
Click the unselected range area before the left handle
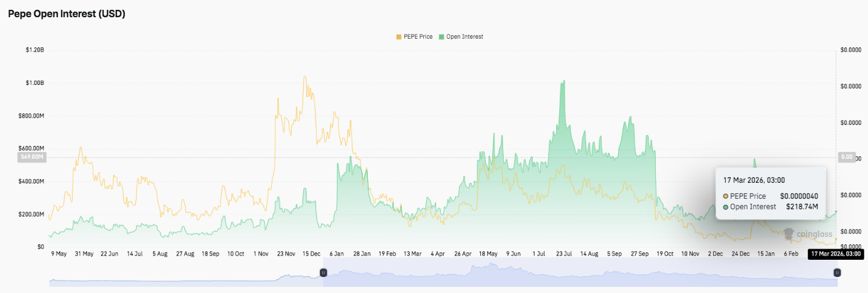[185, 277]
